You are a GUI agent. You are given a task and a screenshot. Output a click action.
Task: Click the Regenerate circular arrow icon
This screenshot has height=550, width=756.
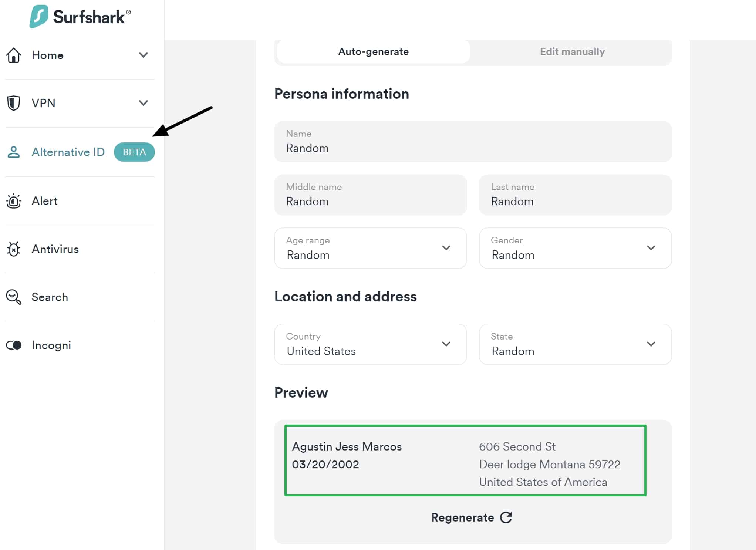pyautogui.click(x=506, y=517)
